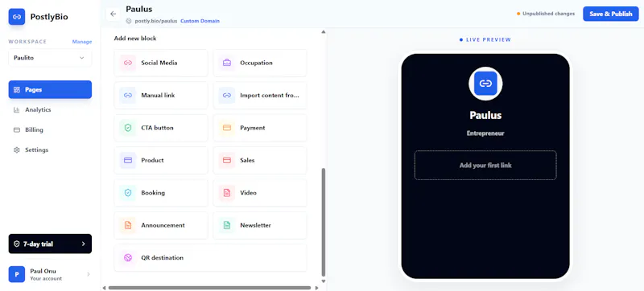Click the shield icon on 7-day trial
644x291 pixels.
tap(17, 244)
